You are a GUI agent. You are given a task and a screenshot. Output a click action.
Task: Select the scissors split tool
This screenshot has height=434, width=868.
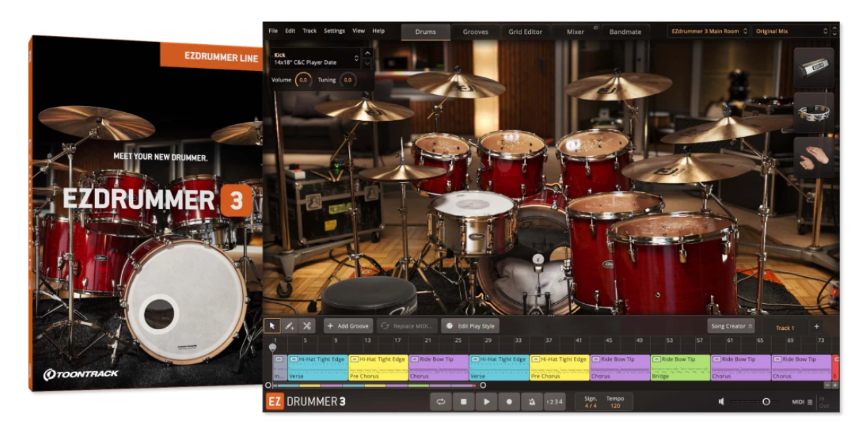[306, 326]
